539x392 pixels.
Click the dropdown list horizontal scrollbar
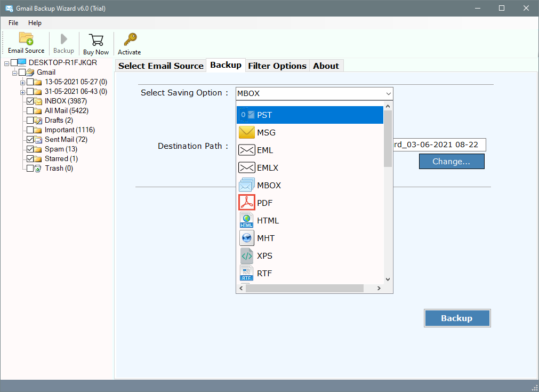(304, 288)
